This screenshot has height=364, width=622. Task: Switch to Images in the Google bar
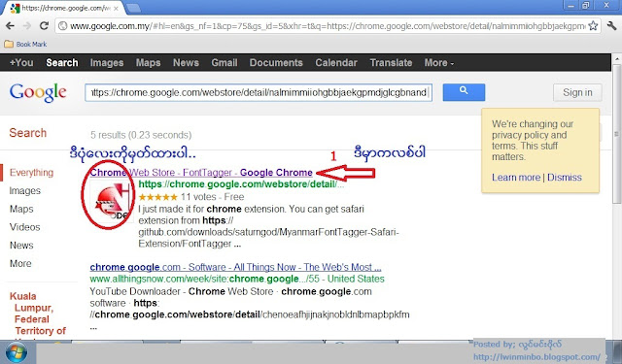click(x=107, y=62)
